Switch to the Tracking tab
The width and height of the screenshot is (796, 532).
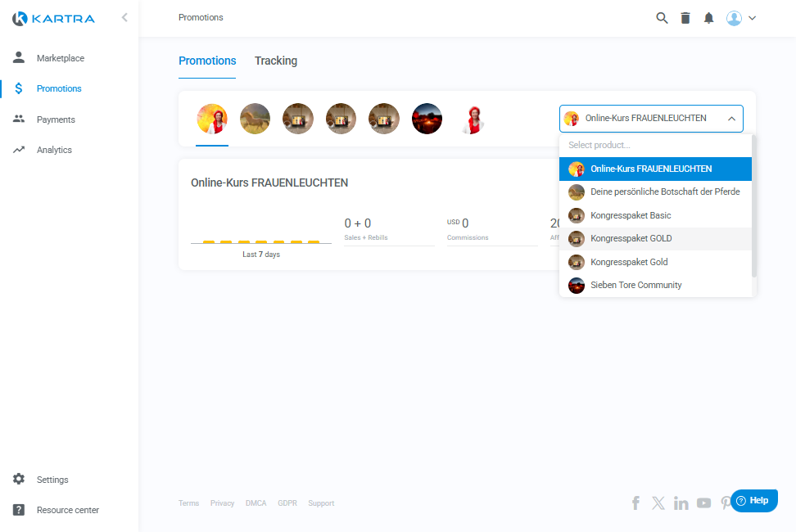276,61
